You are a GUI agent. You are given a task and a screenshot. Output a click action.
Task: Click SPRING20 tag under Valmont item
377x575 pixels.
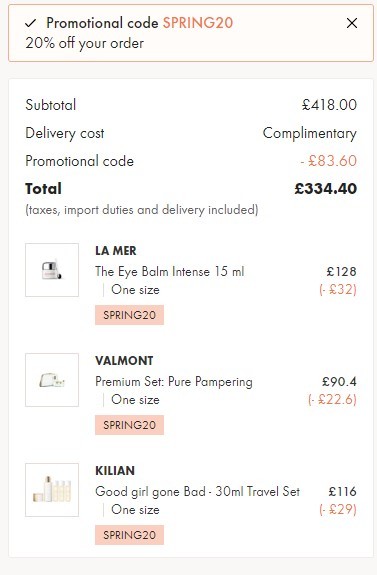(x=129, y=425)
